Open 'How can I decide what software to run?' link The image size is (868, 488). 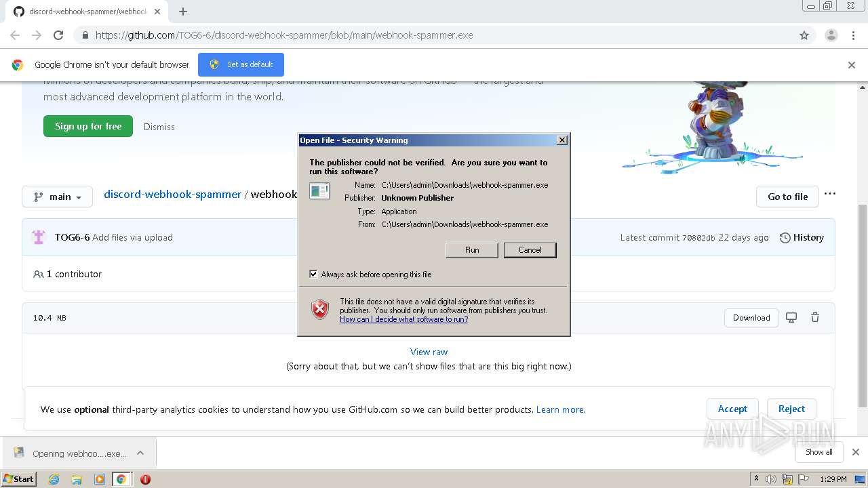point(403,319)
